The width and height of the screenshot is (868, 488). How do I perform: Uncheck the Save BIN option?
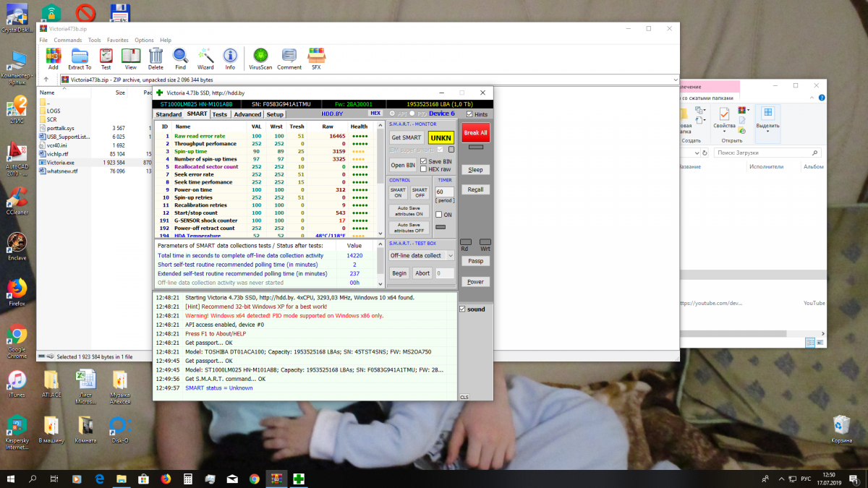click(422, 161)
